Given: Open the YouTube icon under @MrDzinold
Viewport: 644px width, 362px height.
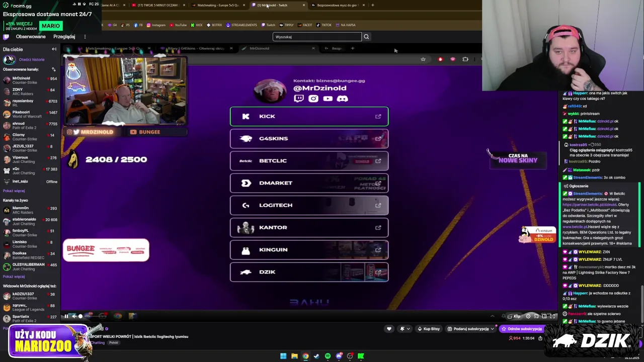Looking at the screenshot, I should click(x=328, y=99).
